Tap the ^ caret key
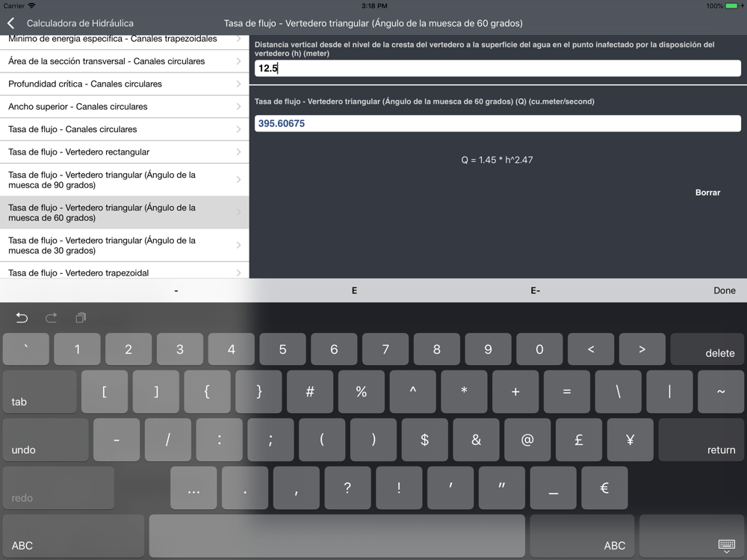The width and height of the screenshot is (747, 560). [x=412, y=391]
